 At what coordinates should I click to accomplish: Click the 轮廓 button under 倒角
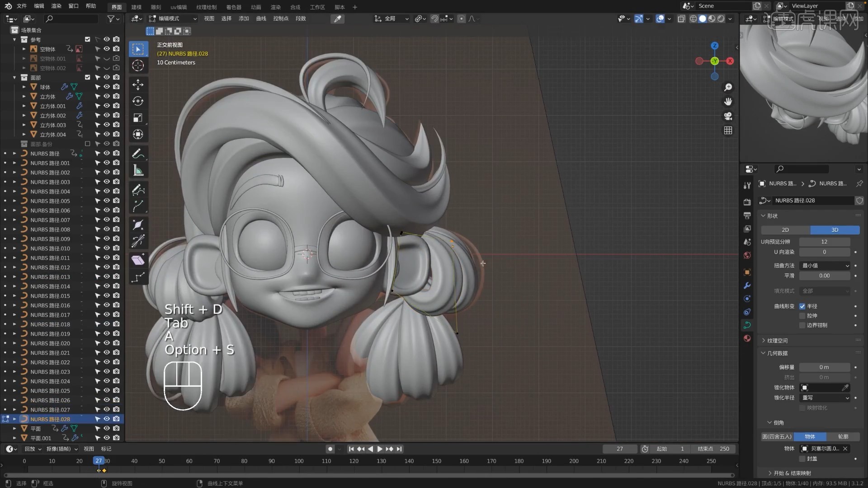click(843, 436)
